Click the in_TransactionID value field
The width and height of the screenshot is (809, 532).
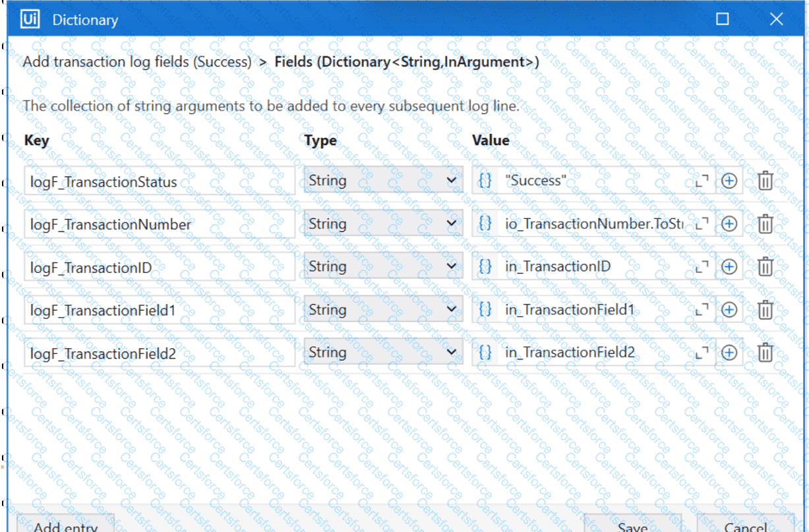pos(580,266)
